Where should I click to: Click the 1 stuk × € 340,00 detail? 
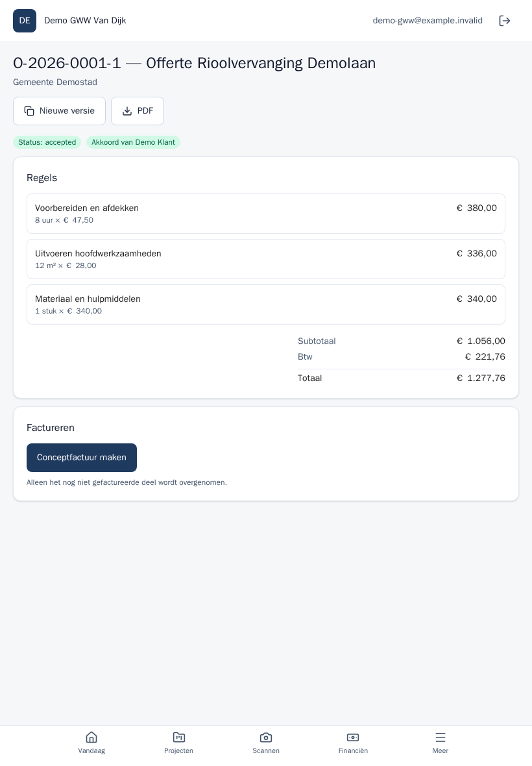tap(68, 311)
